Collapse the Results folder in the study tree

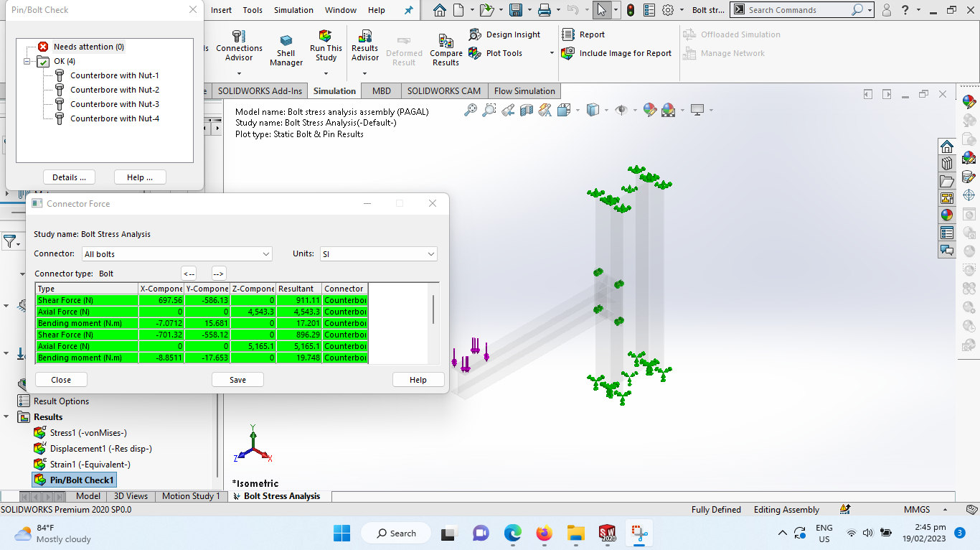pos(7,417)
